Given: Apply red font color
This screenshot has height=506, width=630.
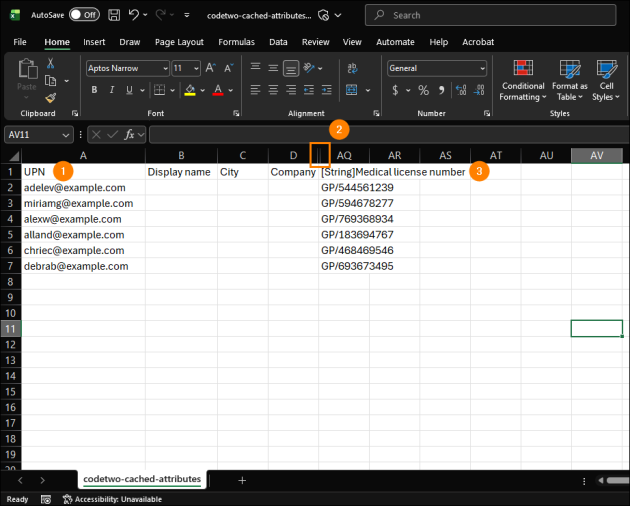Looking at the screenshot, I should pyautogui.click(x=218, y=90).
